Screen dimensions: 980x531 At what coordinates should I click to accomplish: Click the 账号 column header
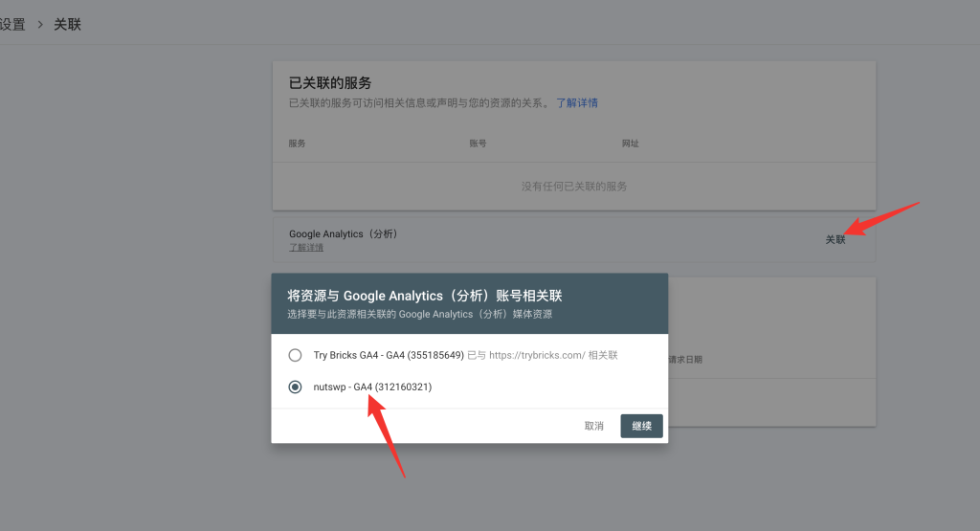click(478, 144)
